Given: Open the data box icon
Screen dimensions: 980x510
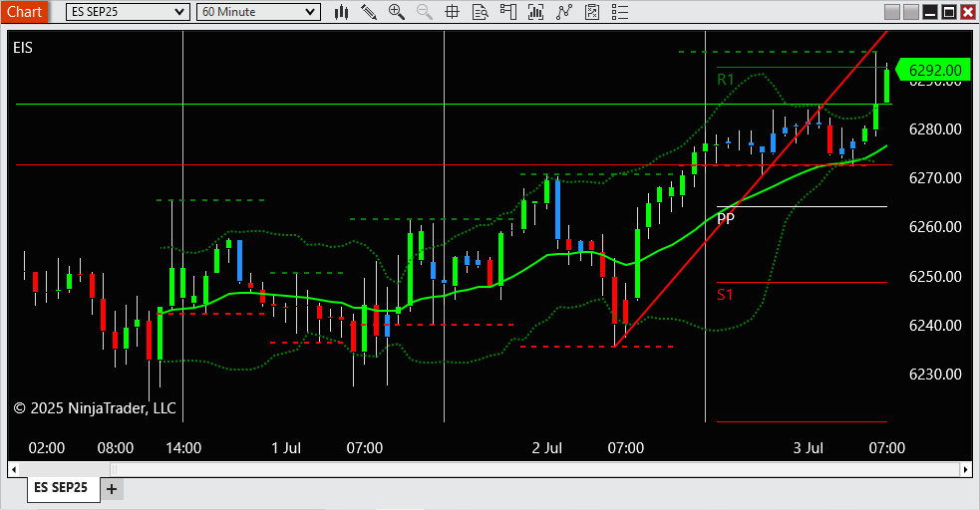Looking at the screenshot, I should 480,12.
